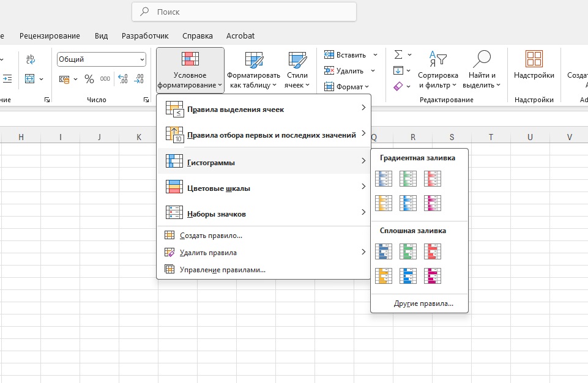
Task: Choose Создать правило... menu entry
Action: [264, 236]
